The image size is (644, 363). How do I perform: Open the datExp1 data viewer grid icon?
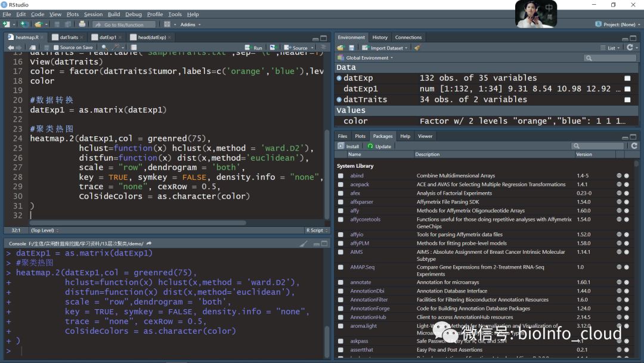click(627, 89)
